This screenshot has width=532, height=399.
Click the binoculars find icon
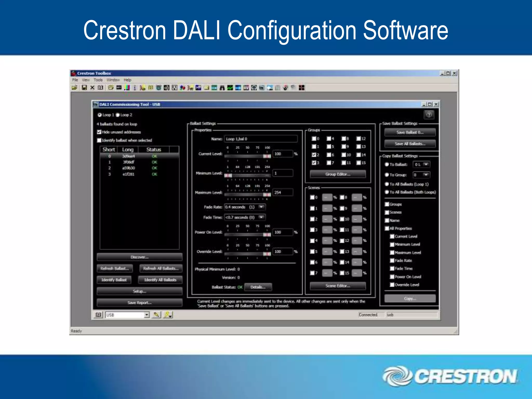(x=222, y=88)
